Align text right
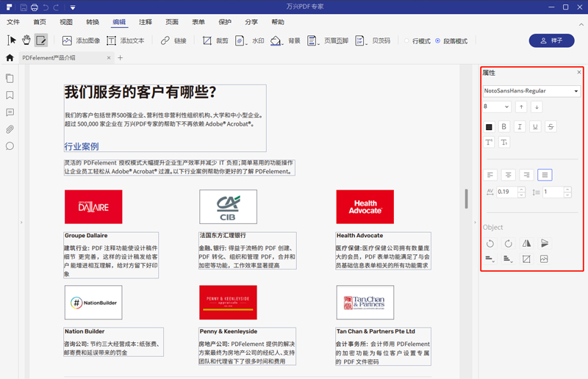The image size is (588, 379). pos(526,175)
